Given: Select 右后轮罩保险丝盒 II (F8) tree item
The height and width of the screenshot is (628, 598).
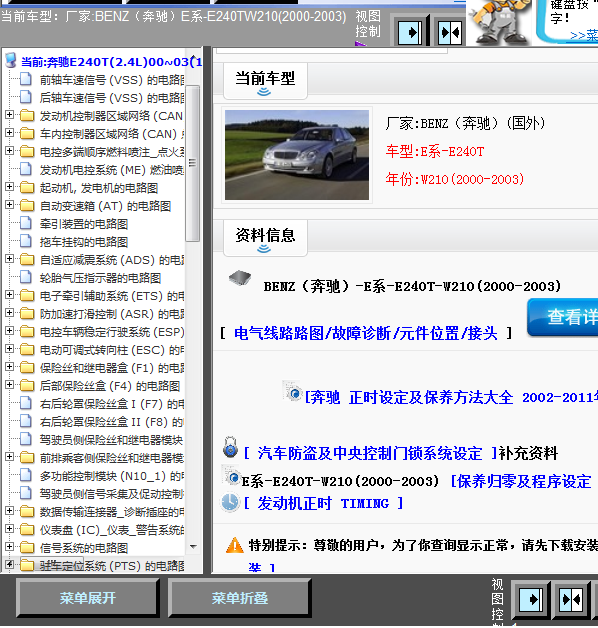Looking at the screenshot, I should coord(111,421).
